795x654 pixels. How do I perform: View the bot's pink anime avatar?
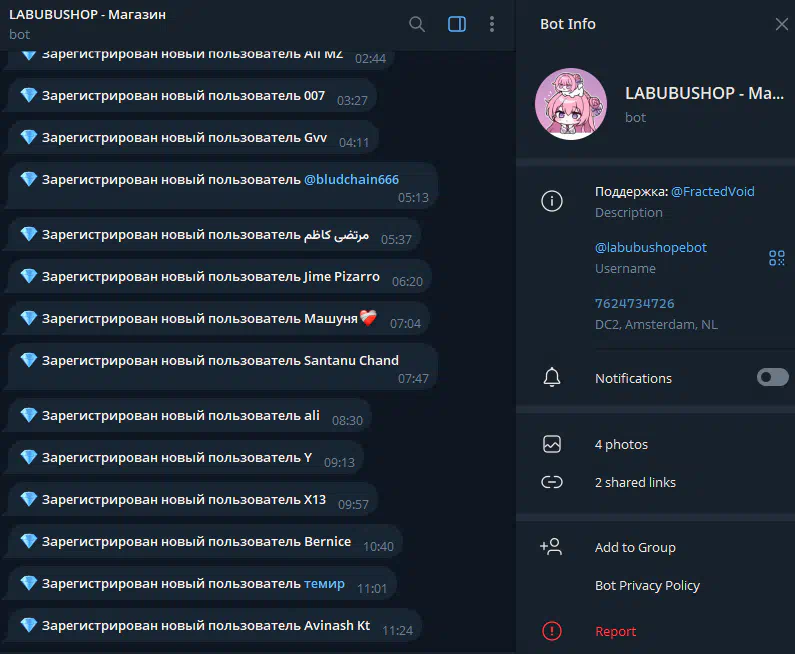point(571,104)
